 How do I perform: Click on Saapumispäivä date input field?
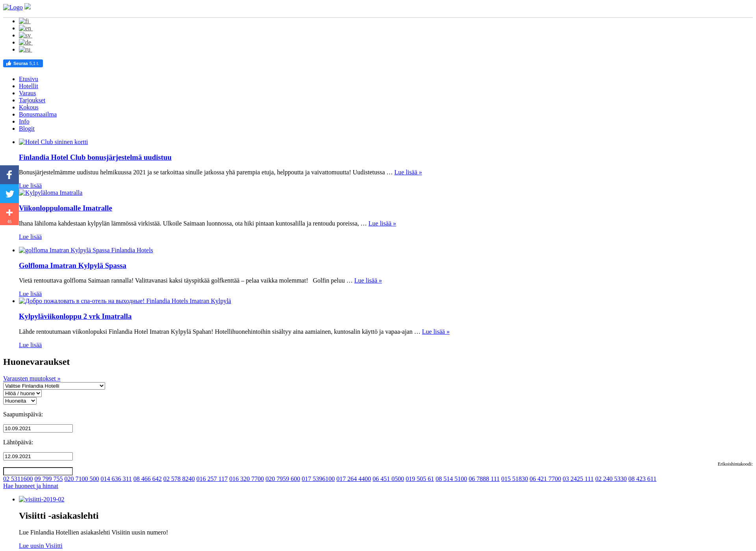coord(37,428)
